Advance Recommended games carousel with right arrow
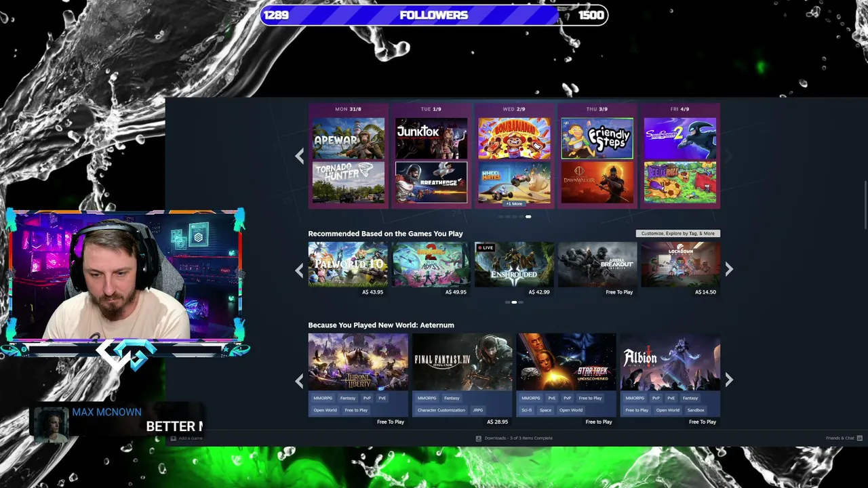The height and width of the screenshot is (488, 868). 729,270
